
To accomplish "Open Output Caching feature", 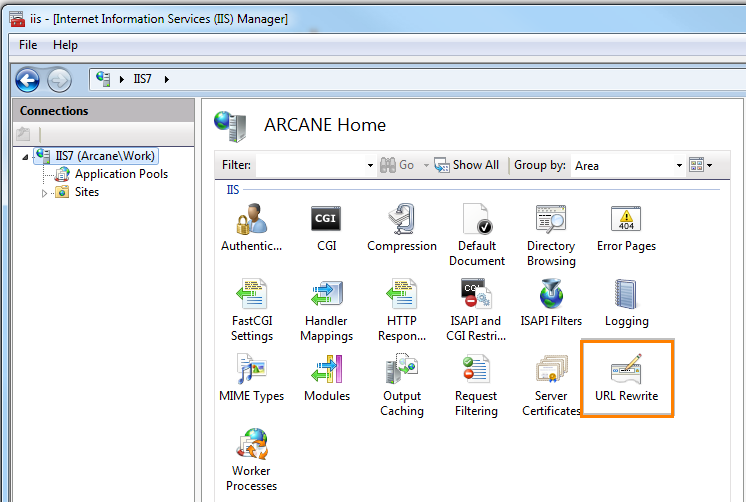I will (x=402, y=385).
